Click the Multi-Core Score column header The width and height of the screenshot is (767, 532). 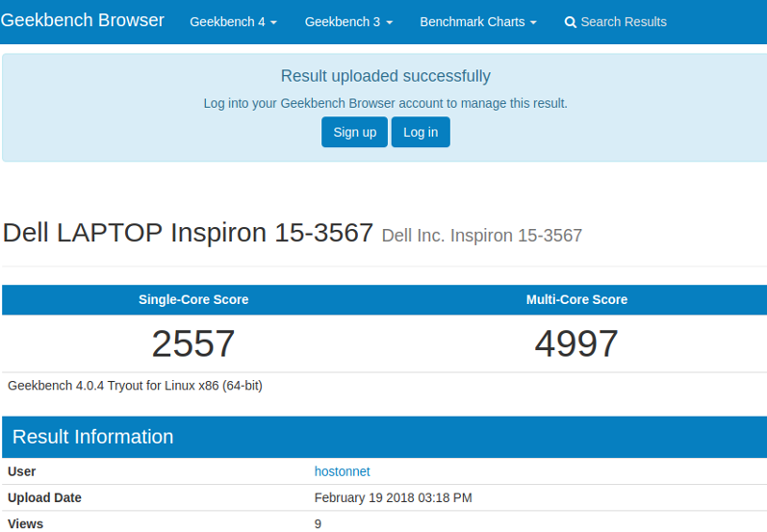[576, 300]
